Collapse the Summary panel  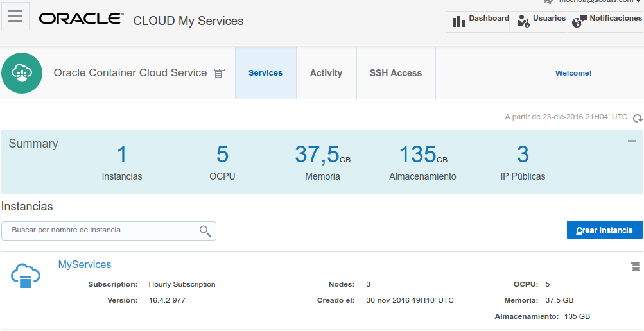point(632,141)
